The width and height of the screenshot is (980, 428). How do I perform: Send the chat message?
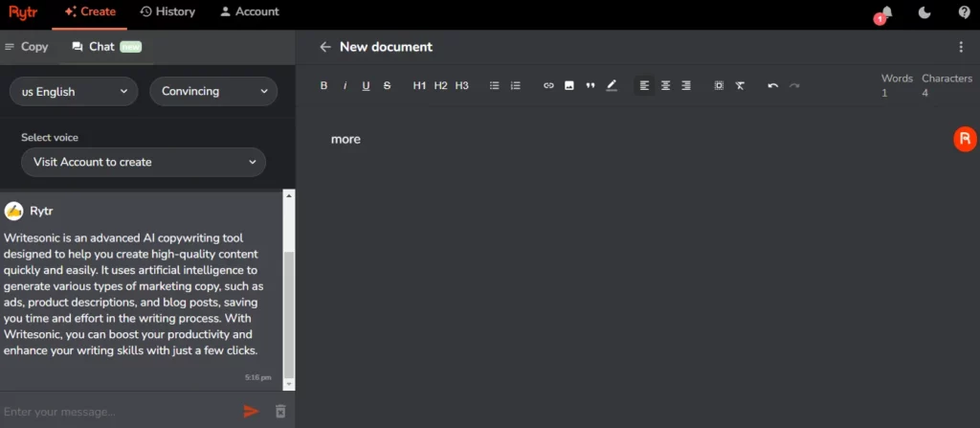click(x=252, y=411)
